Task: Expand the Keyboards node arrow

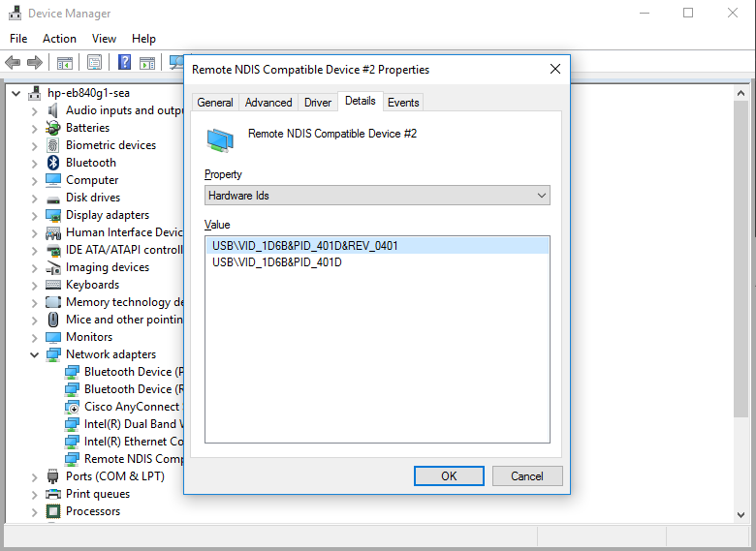Action: click(x=34, y=285)
